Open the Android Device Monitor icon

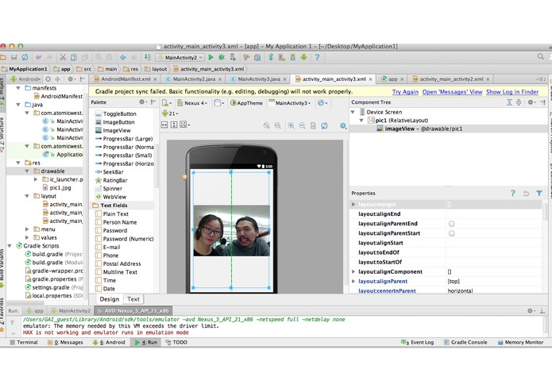pos(303,57)
